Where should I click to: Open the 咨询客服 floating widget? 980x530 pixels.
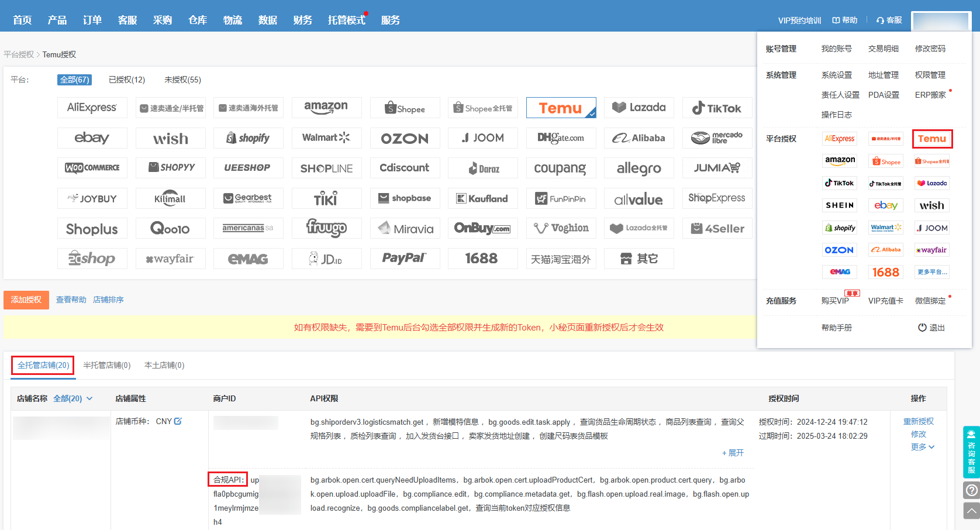(971, 452)
